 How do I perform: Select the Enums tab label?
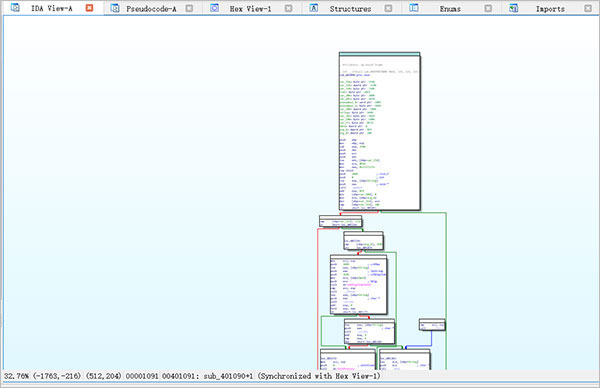point(450,9)
